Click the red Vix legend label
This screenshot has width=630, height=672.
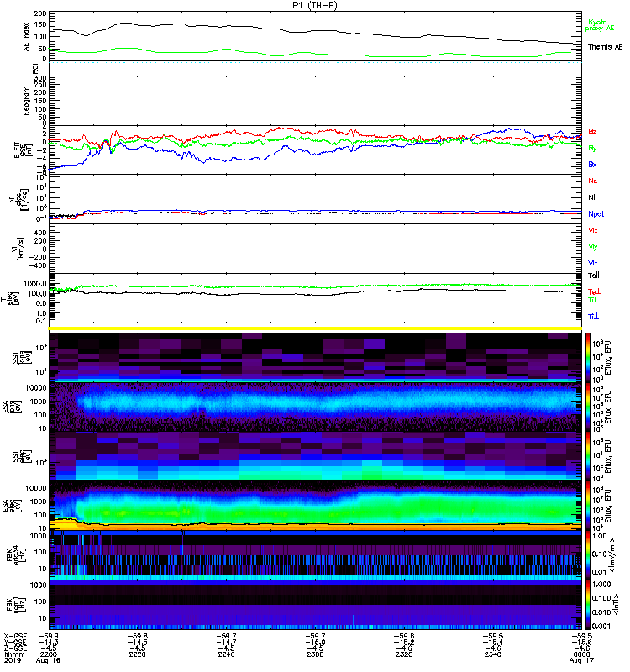tap(593, 230)
